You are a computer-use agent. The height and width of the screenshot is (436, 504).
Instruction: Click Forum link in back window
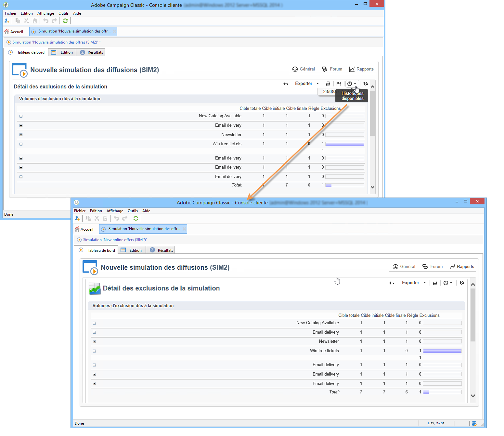(332, 69)
